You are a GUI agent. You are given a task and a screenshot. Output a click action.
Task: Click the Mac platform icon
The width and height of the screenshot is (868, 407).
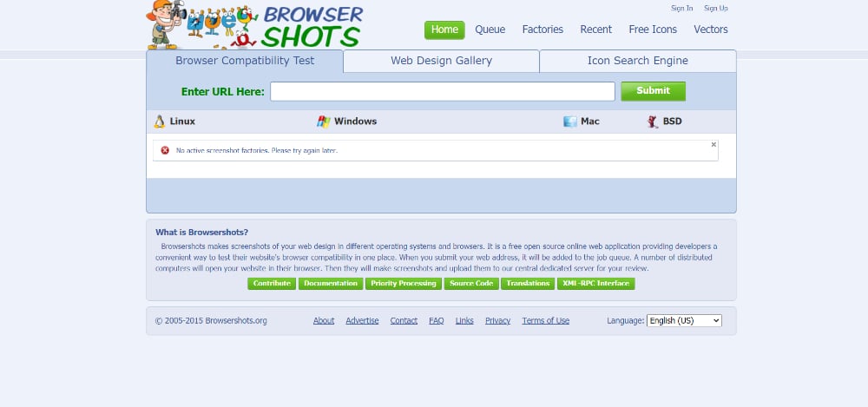point(569,121)
